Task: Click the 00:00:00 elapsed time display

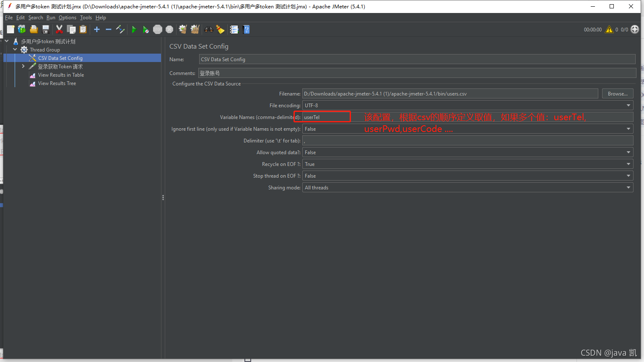Action: coord(592,30)
